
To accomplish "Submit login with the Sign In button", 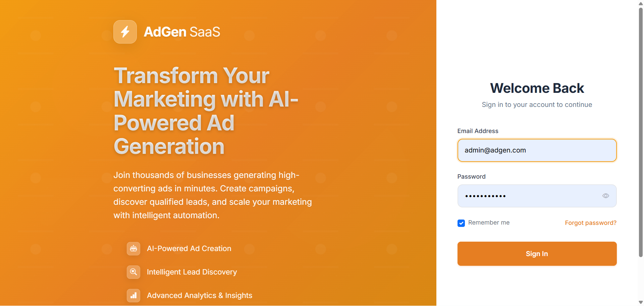I will pyautogui.click(x=537, y=254).
